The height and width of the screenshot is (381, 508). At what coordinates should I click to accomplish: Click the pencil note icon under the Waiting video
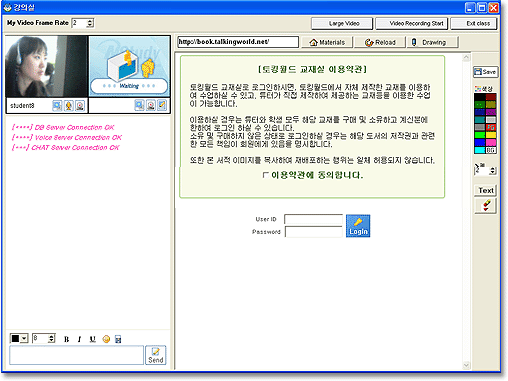click(162, 105)
